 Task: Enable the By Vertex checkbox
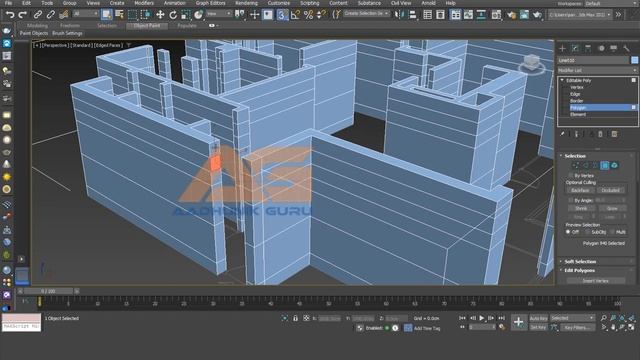(571, 176)
